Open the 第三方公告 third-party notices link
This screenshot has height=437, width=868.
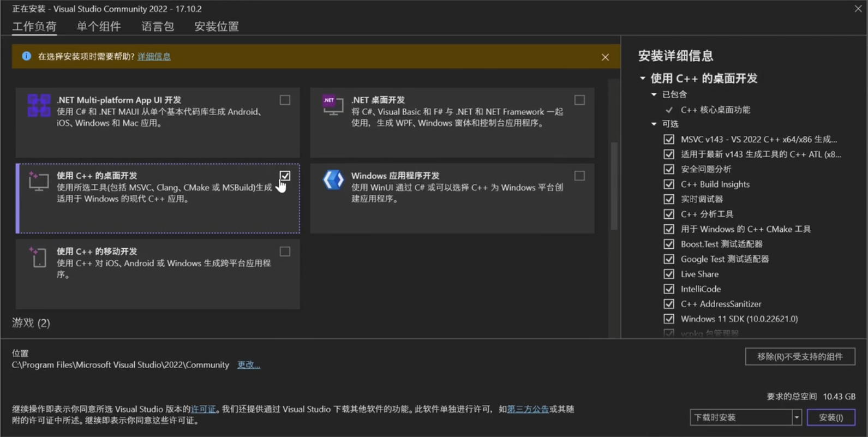(x=528, y=409)
